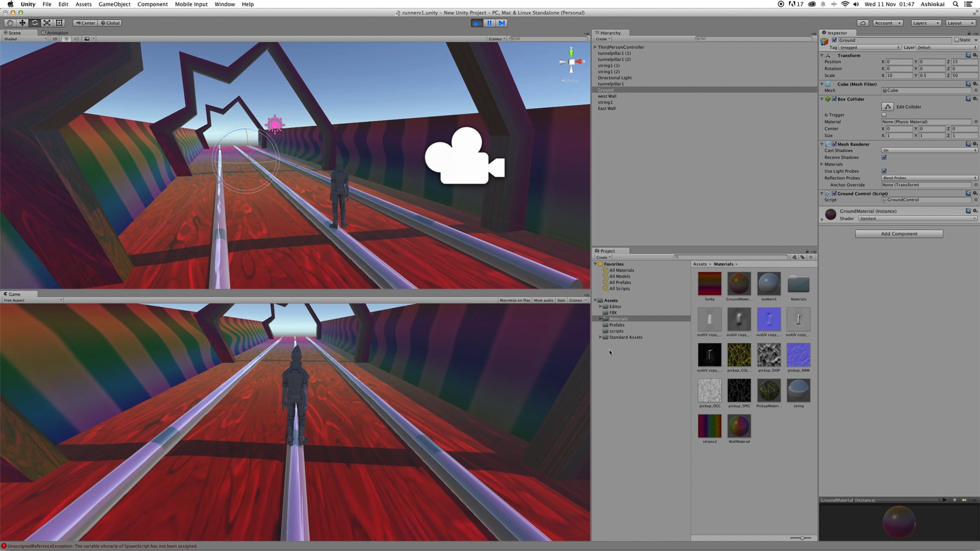Image resolution: width=980 pixels, height=551 pixels.
Task: Select the Move tool icon
Action: tap(22, 23)
